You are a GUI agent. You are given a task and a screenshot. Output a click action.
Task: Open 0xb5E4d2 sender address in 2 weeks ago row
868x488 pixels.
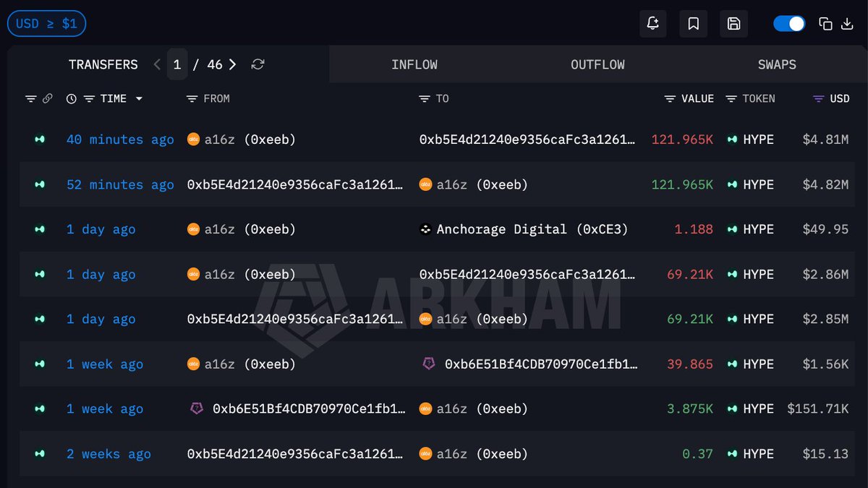295,454
